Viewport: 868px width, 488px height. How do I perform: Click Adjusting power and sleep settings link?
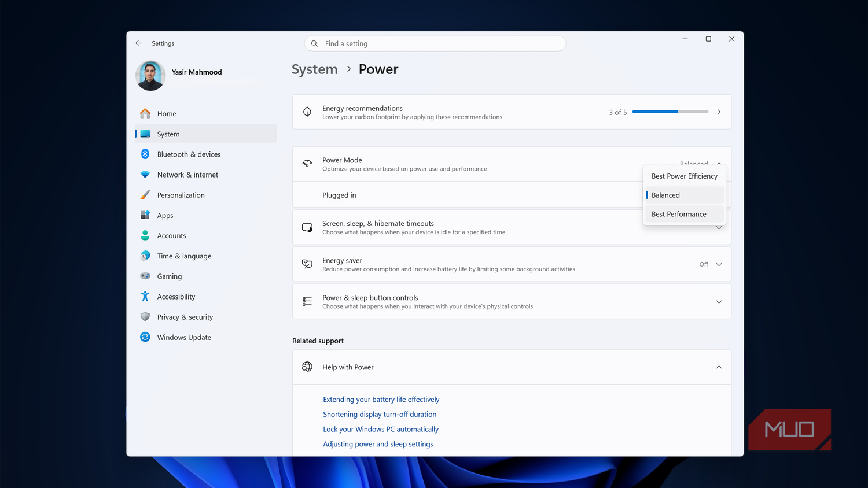[378, 444]
